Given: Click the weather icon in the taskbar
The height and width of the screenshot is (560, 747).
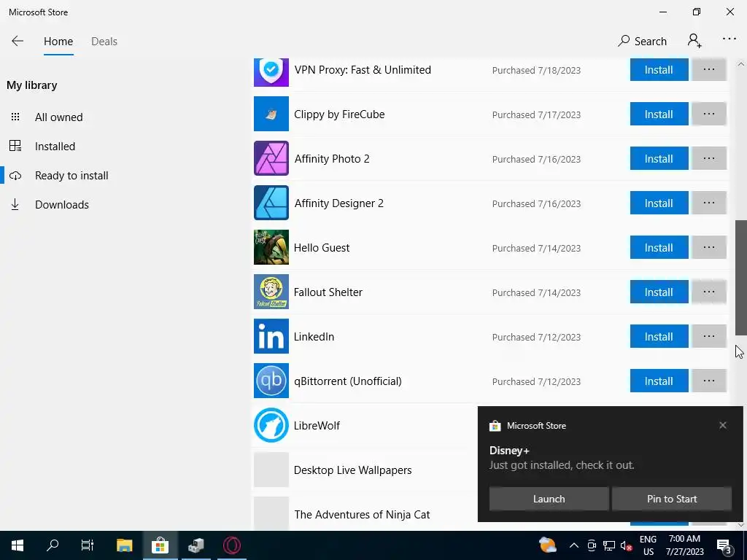Looking at the screenshot, I should coord(548,545).
